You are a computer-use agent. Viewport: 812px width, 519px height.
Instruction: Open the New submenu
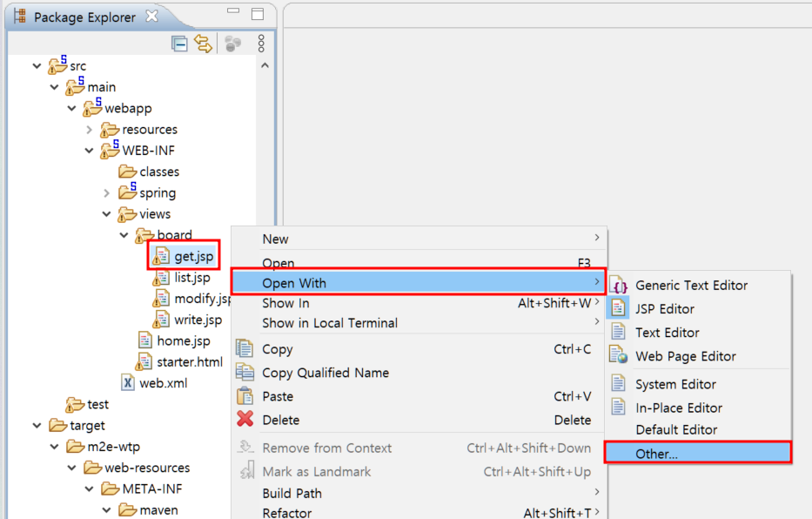pos(419,239)
